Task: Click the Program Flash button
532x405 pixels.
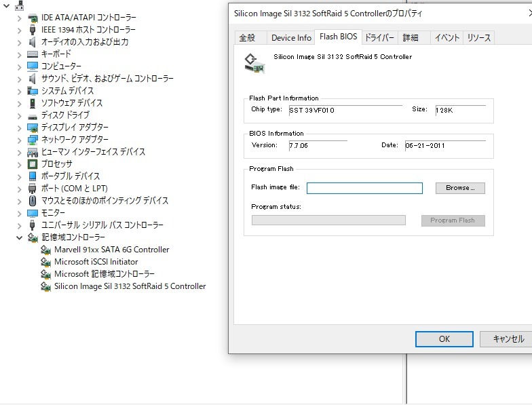Action: coord(453,220)
